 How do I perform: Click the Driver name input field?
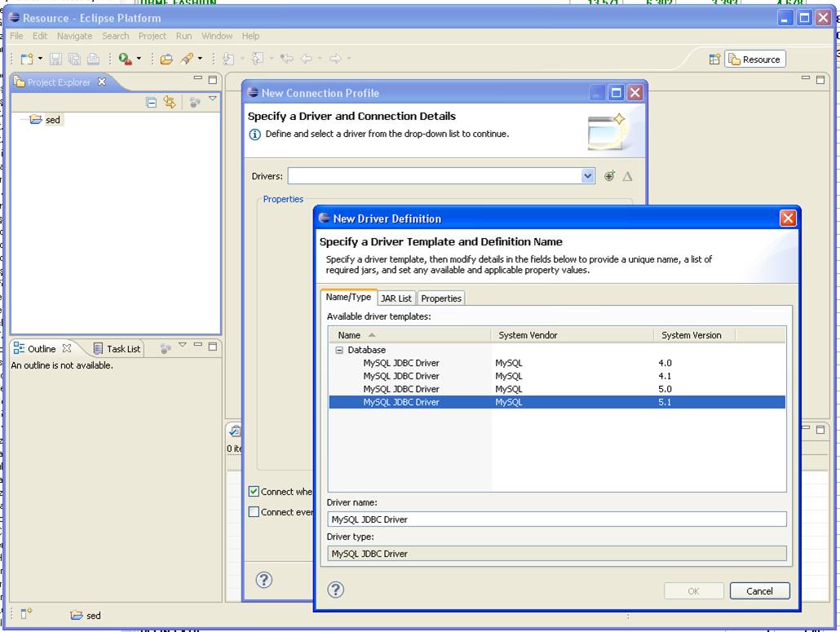(557, 519)
